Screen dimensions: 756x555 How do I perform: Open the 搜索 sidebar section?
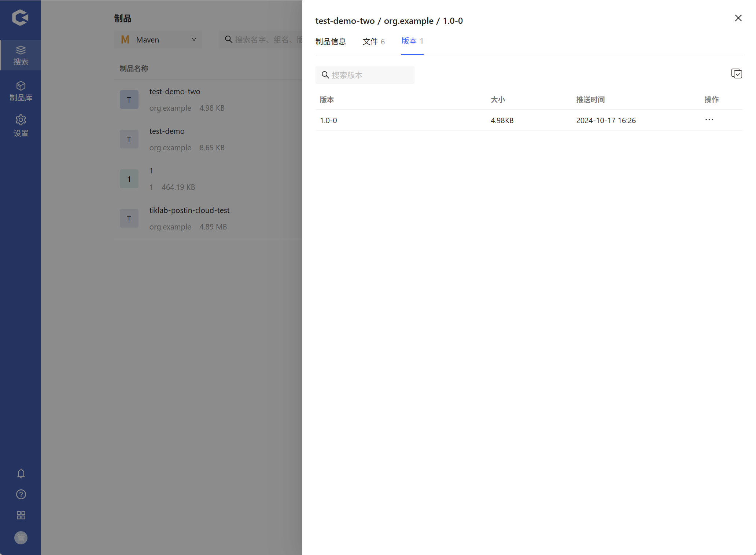[x=21, y=55]
